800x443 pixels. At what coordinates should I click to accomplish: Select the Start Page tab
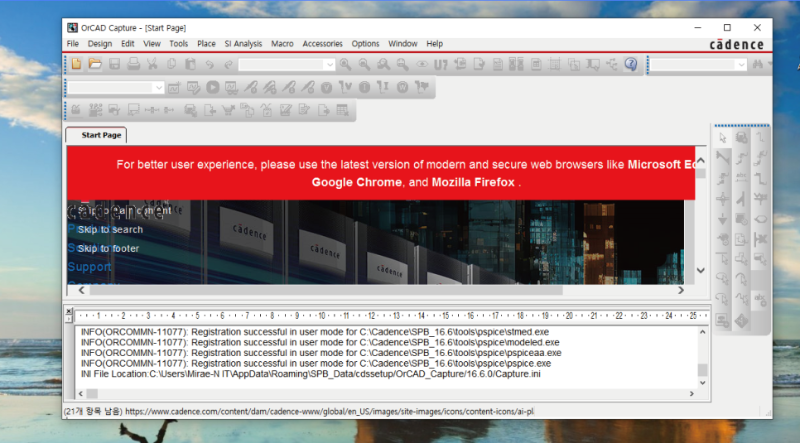(97, 135)
